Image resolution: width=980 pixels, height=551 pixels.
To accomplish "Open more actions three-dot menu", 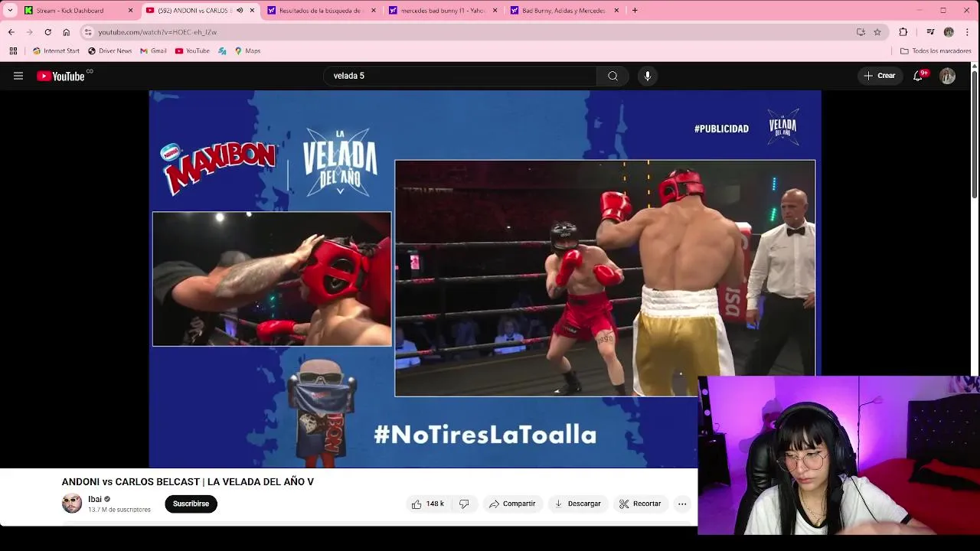I will [x=682, y=504].
